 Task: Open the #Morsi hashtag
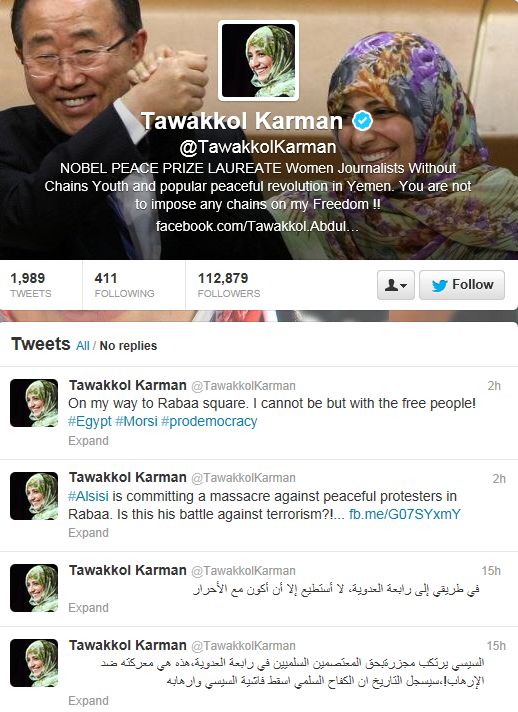tap(136, 421)
